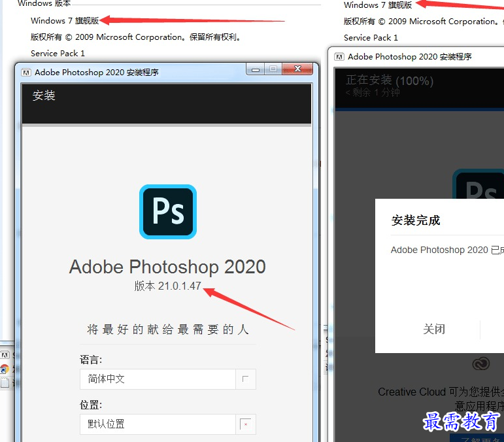Click '< 剩余 1 分钟' remaining time text
This screenshot has height=442, width=504.
pyautogui.click(x=373, y=93)
